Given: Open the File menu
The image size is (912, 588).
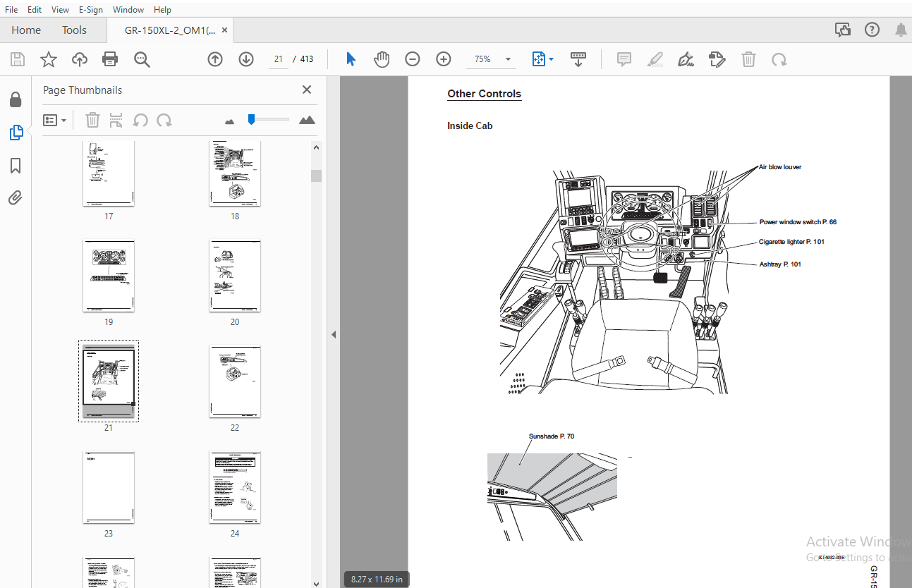Looking at the screenshot, I should [11, 9].
